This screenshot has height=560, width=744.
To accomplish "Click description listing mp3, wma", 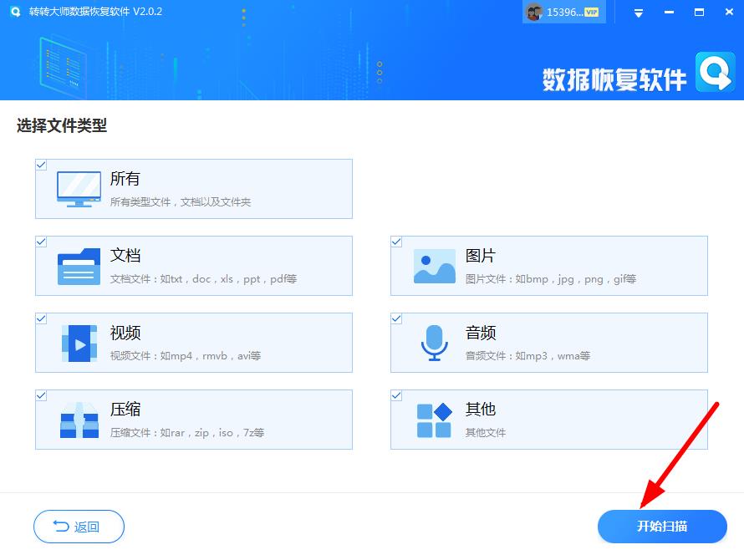I will tap(527, 356).
